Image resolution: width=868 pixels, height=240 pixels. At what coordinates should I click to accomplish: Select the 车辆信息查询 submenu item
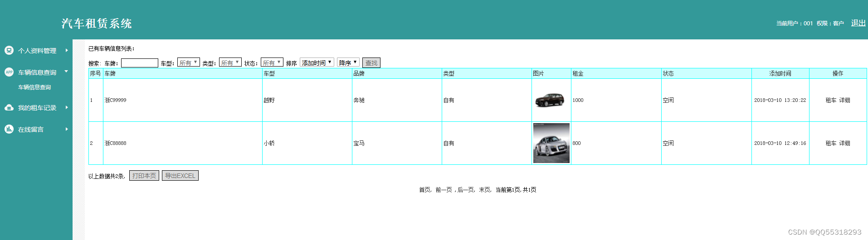point(34,87)
